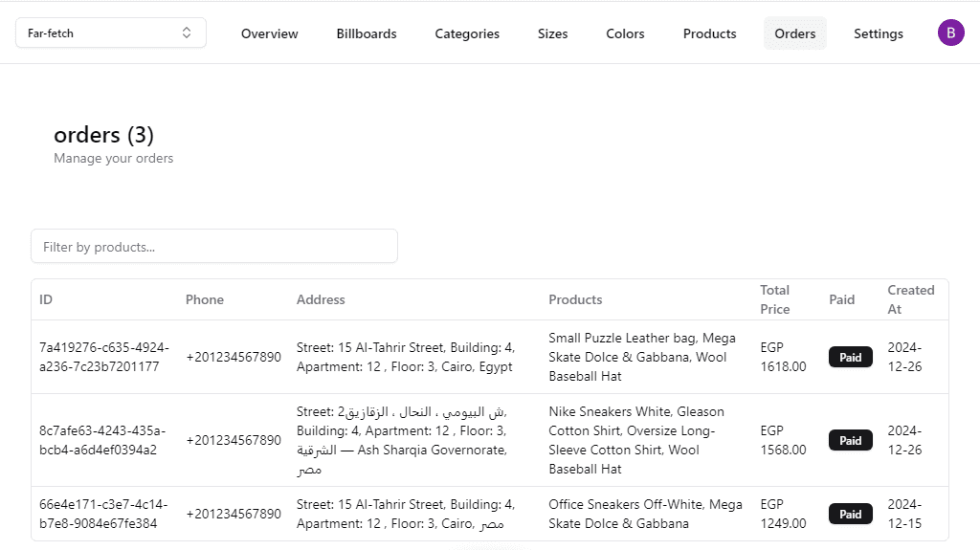
Task: Click the Total Price column header
Action: [x=775, y=299]
